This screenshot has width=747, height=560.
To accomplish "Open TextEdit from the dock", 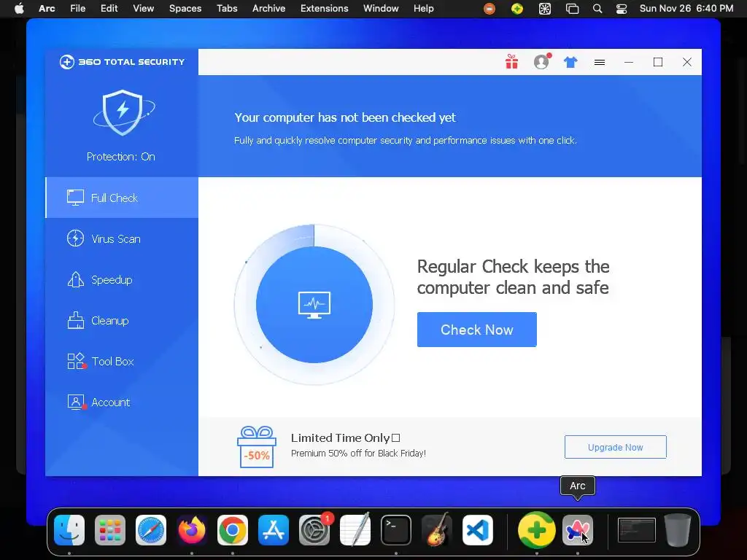I will point(355,530).
